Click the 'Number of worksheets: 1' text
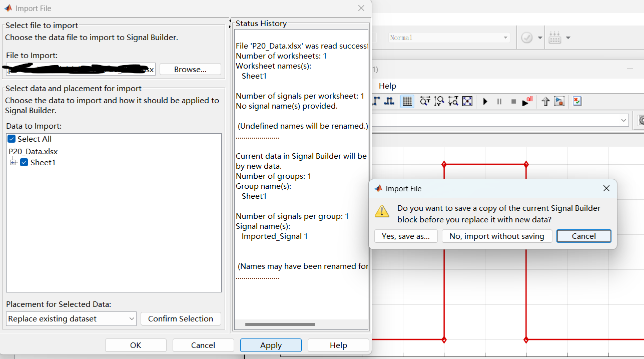The height and width of the screenshot is (359, 644). pos(281,56)
